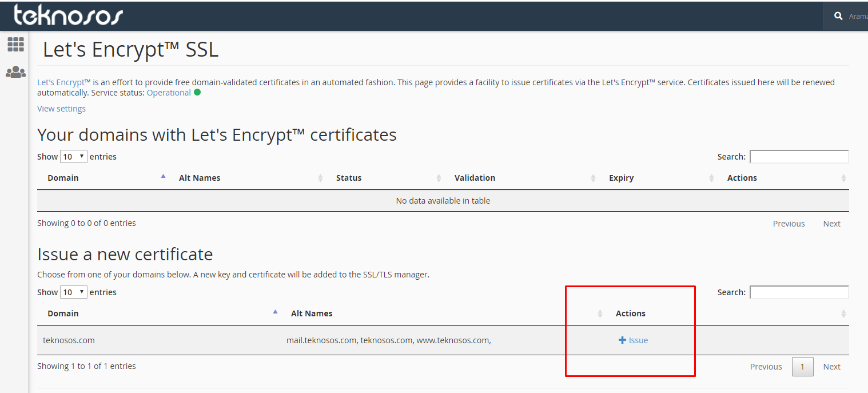Open Show entries dropdown in Issue section
This screenshot has width=868, height=393.
coord(74,292)
